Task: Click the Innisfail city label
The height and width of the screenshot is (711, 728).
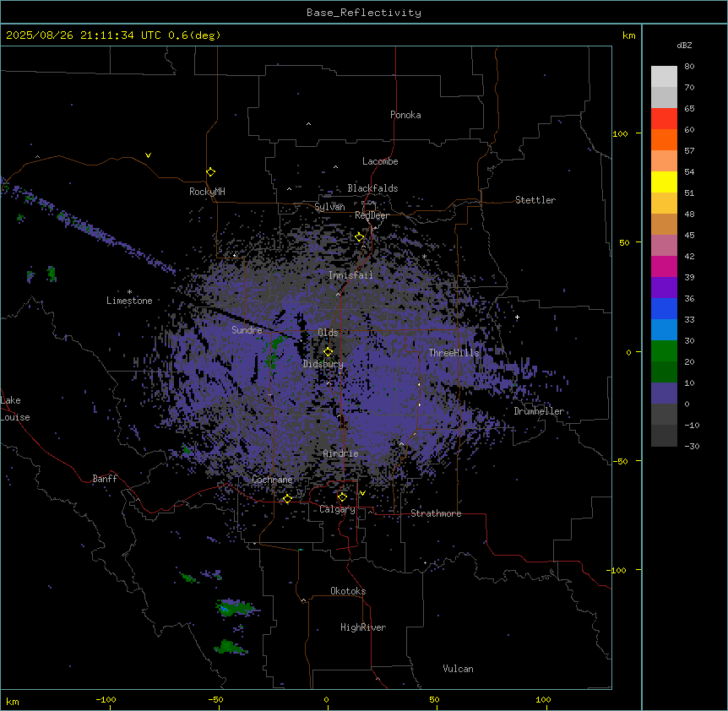Action: pos(350,275)
